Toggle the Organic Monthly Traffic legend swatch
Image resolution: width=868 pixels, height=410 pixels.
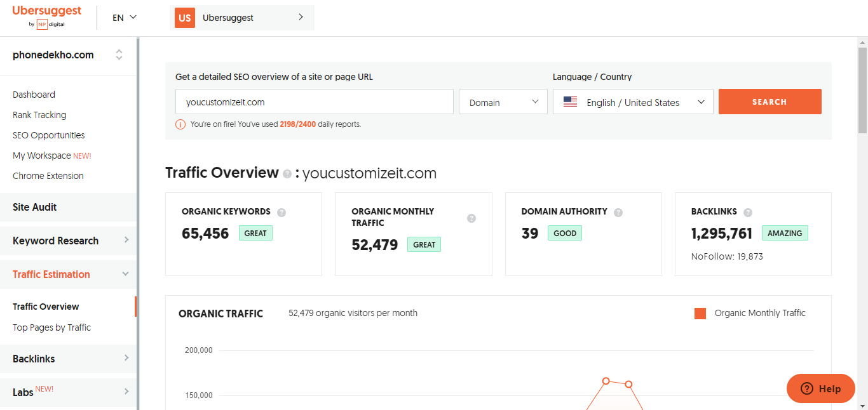(x=700, y=314)
